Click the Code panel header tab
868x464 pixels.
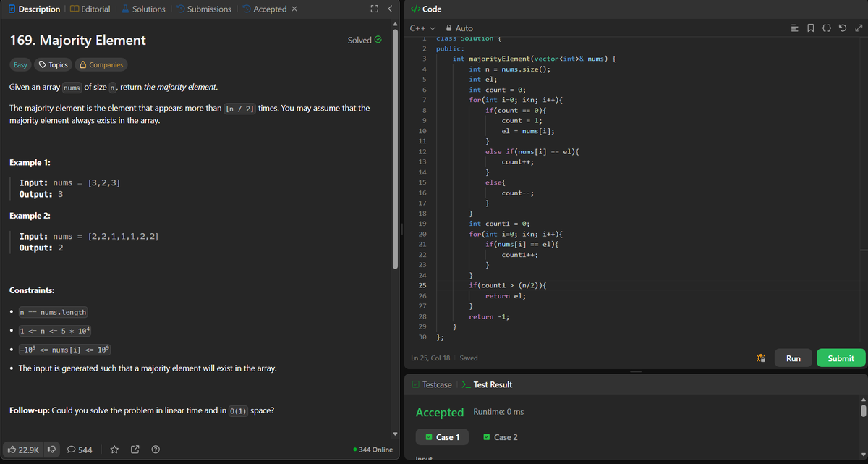click(426, 9)
